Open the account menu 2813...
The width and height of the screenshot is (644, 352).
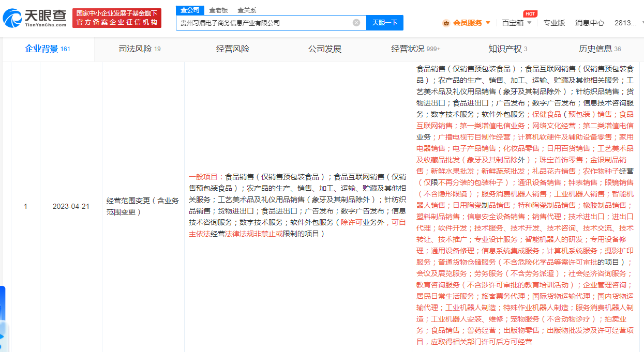[628, 23]
